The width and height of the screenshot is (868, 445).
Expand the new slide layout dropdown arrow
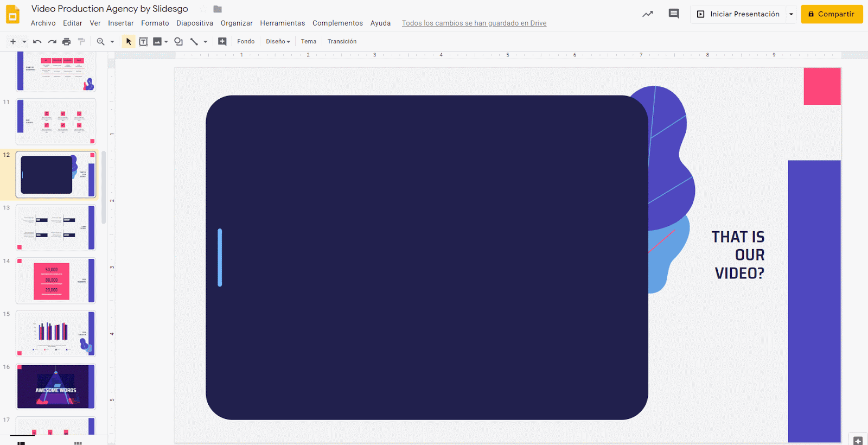click(24, 42)
